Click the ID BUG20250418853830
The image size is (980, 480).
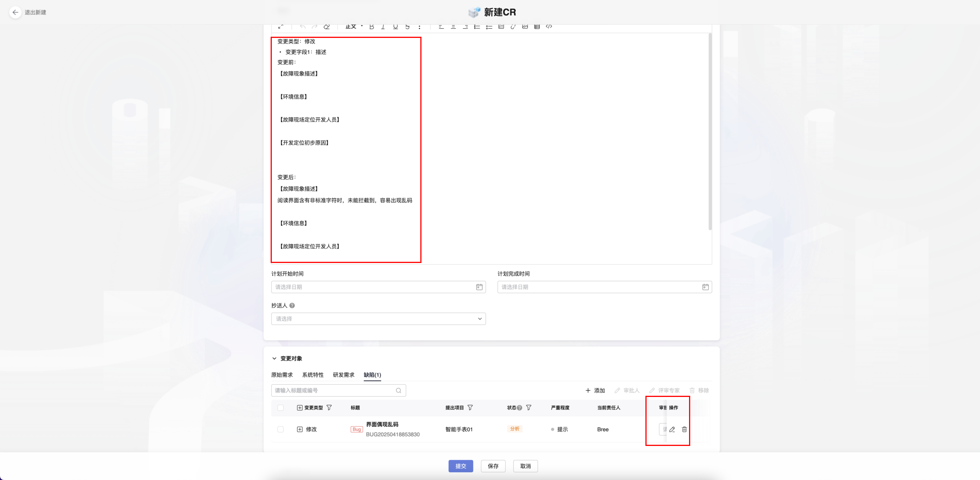393,434
